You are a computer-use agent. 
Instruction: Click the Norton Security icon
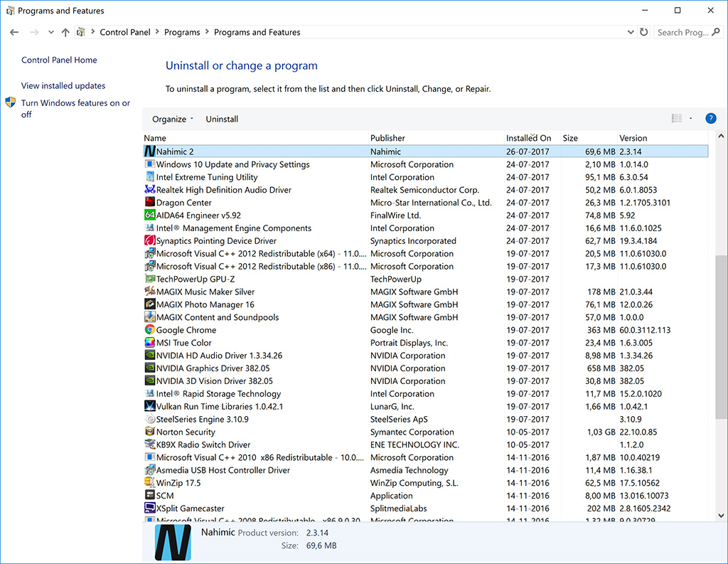pos(150,432)
